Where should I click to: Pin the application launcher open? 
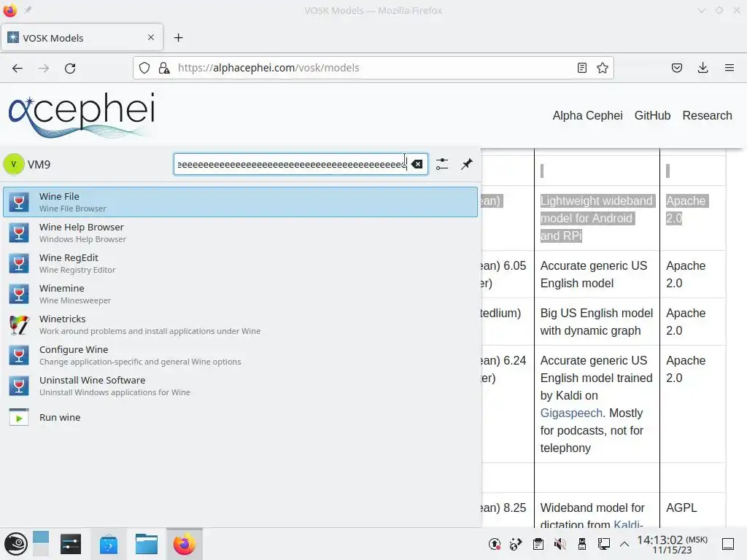tap(467, 164)
